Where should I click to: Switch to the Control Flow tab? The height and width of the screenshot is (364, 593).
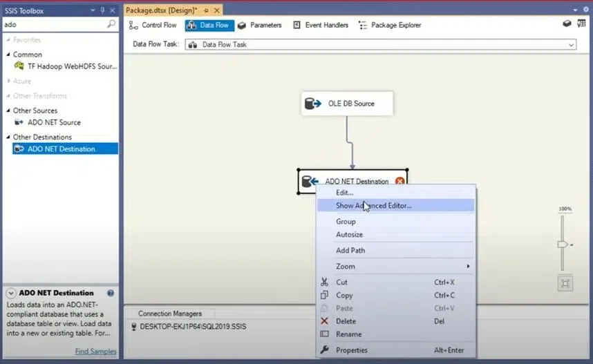pos(153,25)
